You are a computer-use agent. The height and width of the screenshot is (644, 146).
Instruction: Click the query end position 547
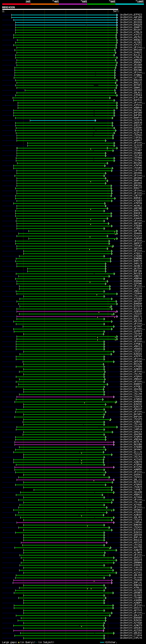tap(115, 11)
